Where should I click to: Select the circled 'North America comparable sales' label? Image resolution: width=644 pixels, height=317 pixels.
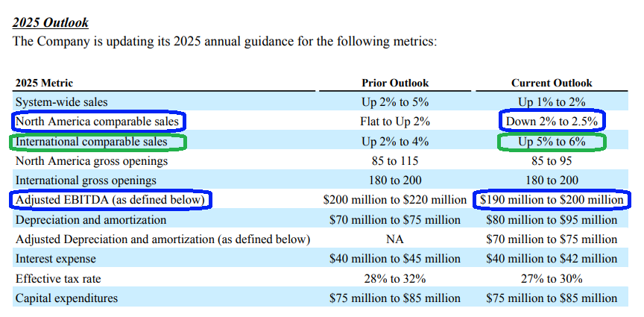[98, 122]
